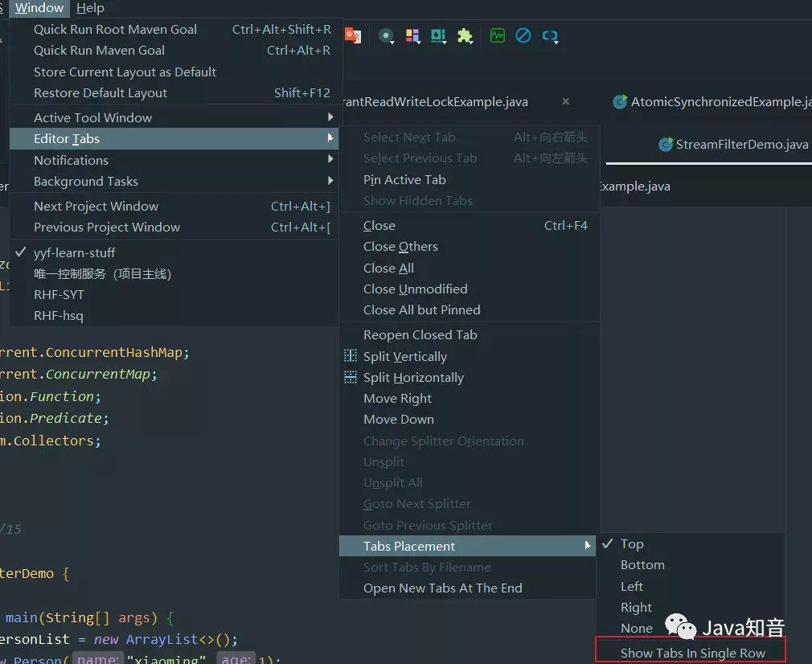Toggle the Top tabs placement checkmark
Screen dimensions: 812x664
coord(632,543)
